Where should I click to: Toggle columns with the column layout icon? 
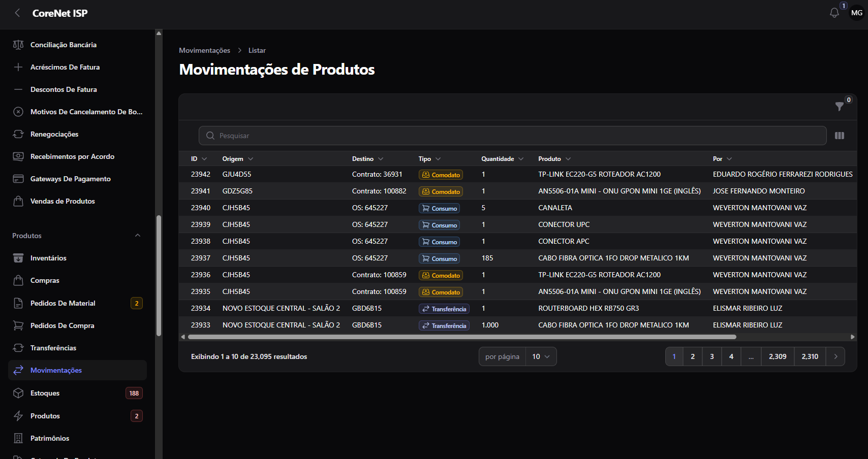[x=840, y=136]
